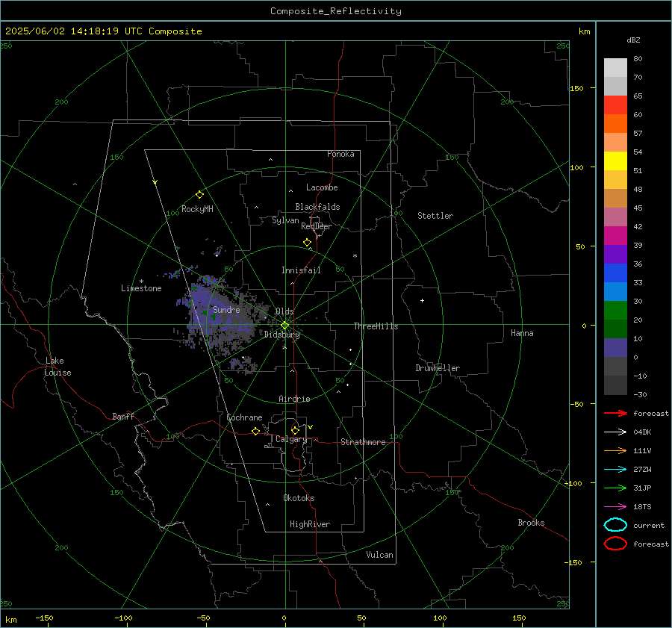This screenshot has height=628, width=672.
Task: Select the yellow radar-center diamond at Didsbury
Action: (x=284, y=326)
